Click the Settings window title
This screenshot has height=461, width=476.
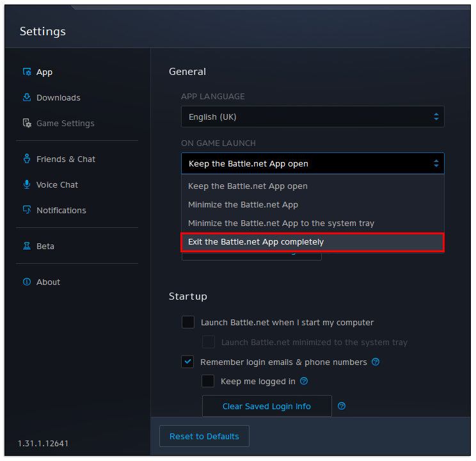point(42,31)
